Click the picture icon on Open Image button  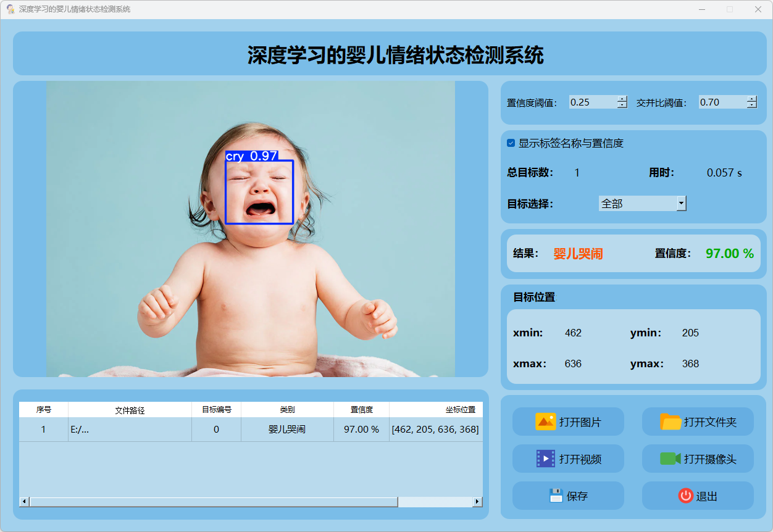[546, 422]
